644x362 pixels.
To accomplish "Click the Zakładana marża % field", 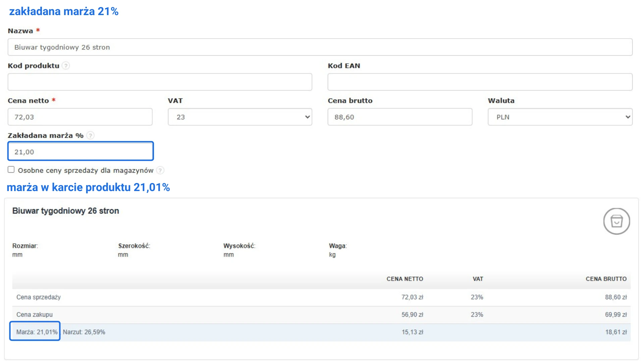I will click(x=80, y=152).
